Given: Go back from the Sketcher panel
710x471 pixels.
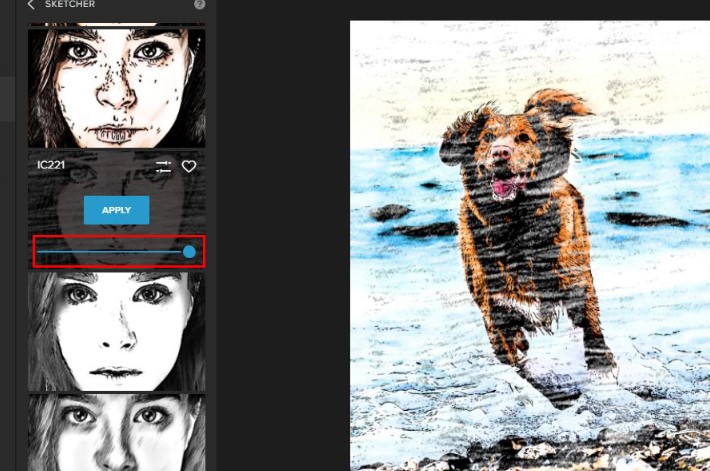Looking at the screenshot, I should point(31,5).
